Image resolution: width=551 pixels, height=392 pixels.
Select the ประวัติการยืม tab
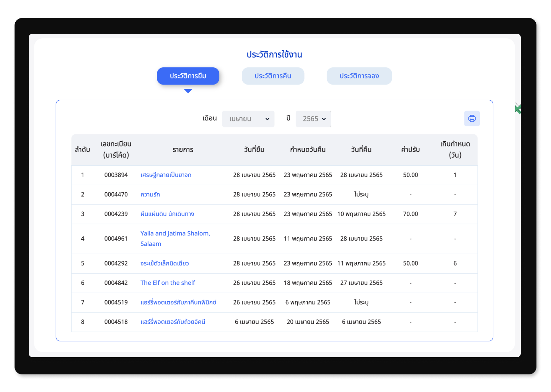pos(188,76)
